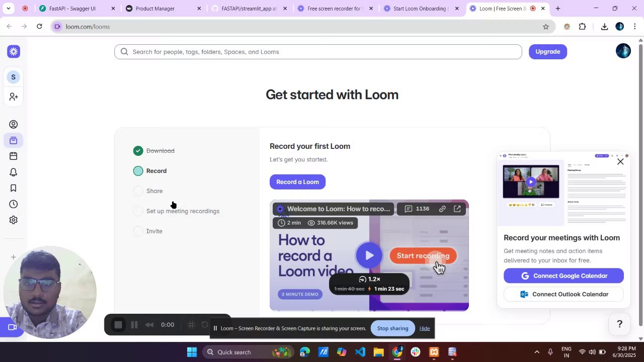Open XAMPP from taskbar
The height and width of the screenshot is (362, 644).
coord(434,352)
